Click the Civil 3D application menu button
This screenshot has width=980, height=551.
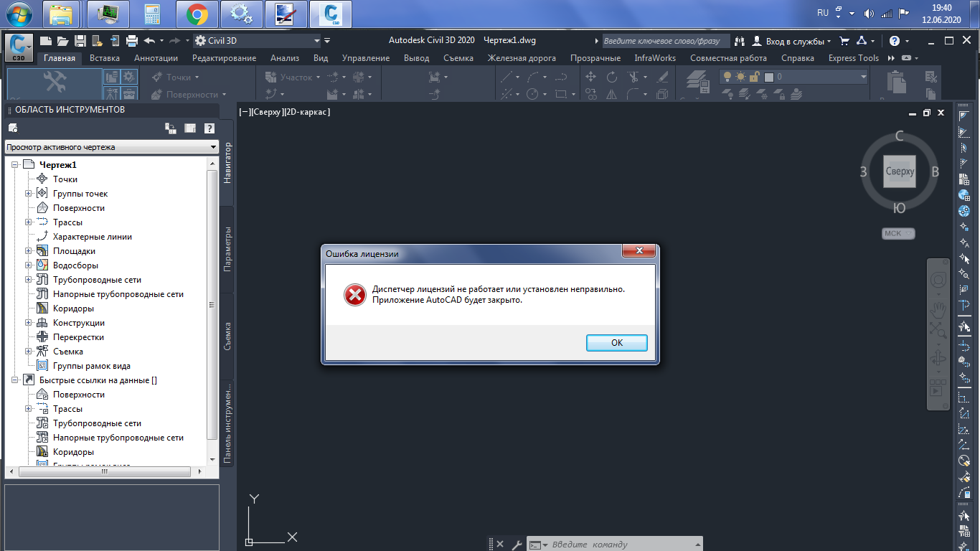(19, 48)
